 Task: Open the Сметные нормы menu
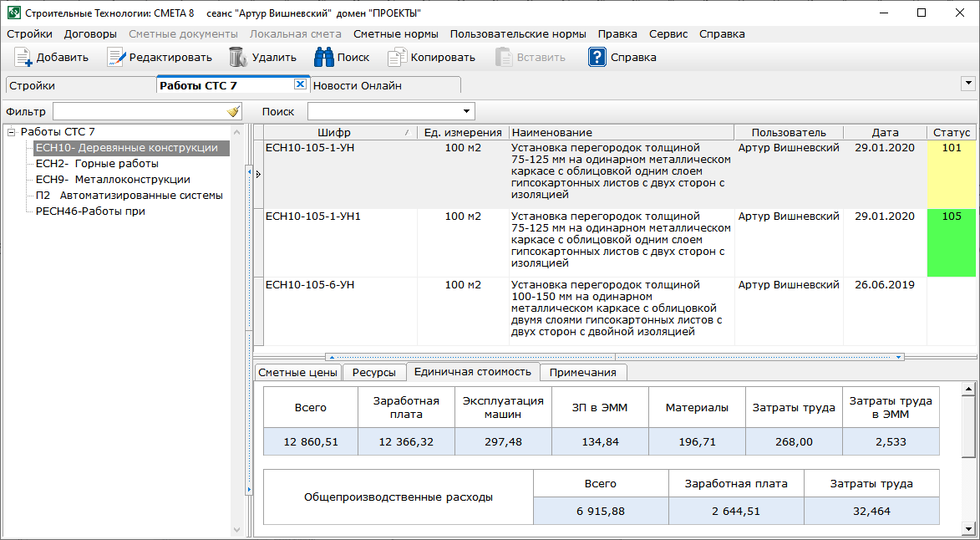tap(395, 34)
